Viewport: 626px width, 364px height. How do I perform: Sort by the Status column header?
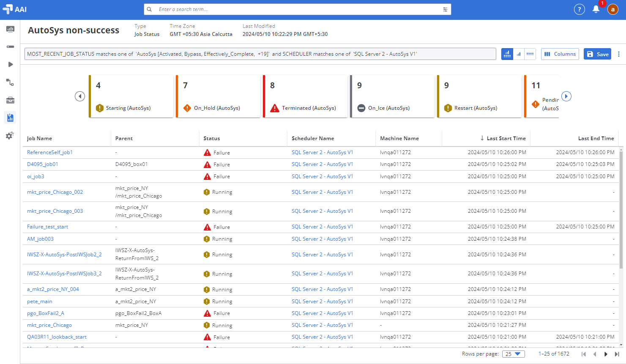(x=212, y=139)
